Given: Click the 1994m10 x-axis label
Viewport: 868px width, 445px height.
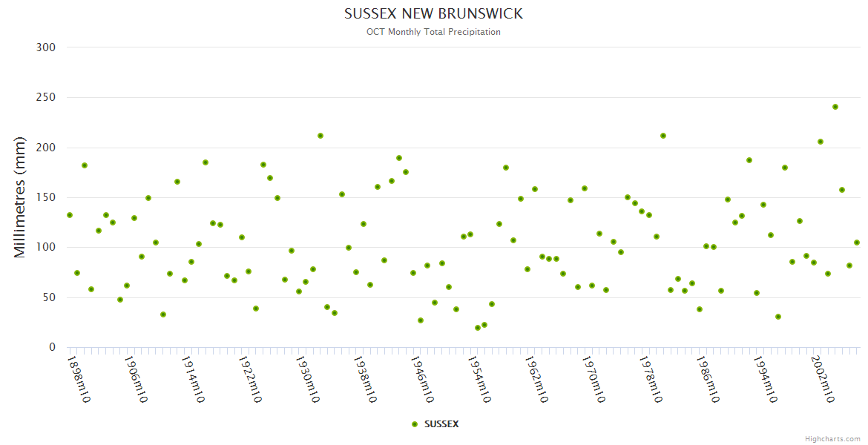Looking at the screenshot, I should pyautogui.click(x=764, y=380).
